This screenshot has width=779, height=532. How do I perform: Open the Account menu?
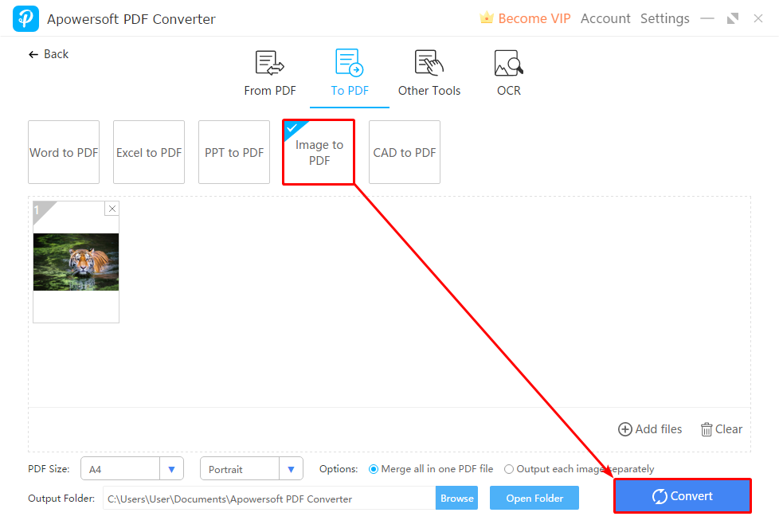(x=605, y=18)
